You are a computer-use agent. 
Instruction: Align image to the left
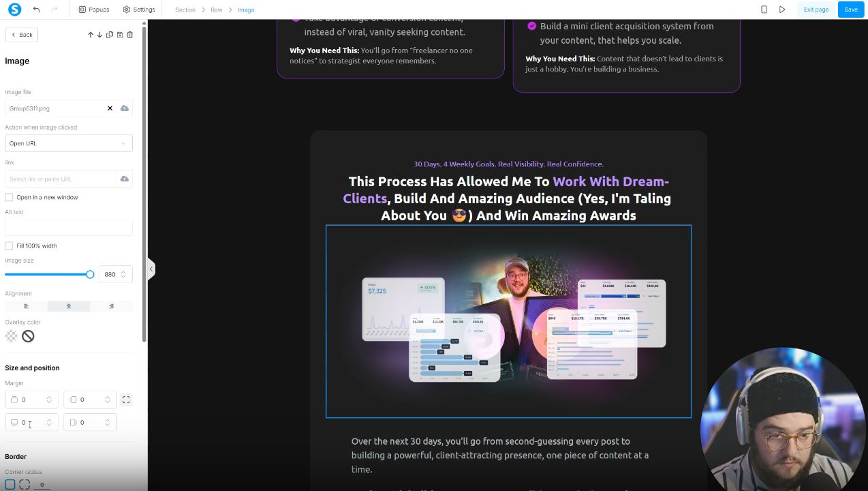coord(26,306)
